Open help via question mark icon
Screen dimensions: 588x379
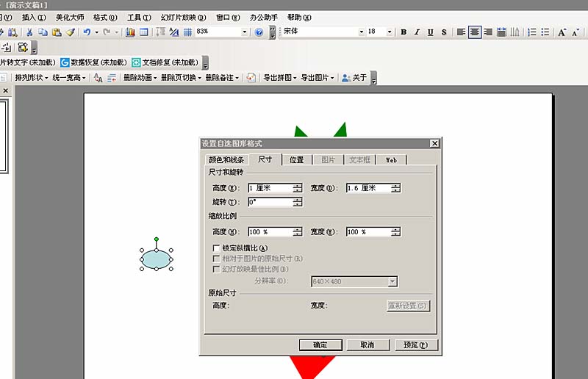[259, 32]
